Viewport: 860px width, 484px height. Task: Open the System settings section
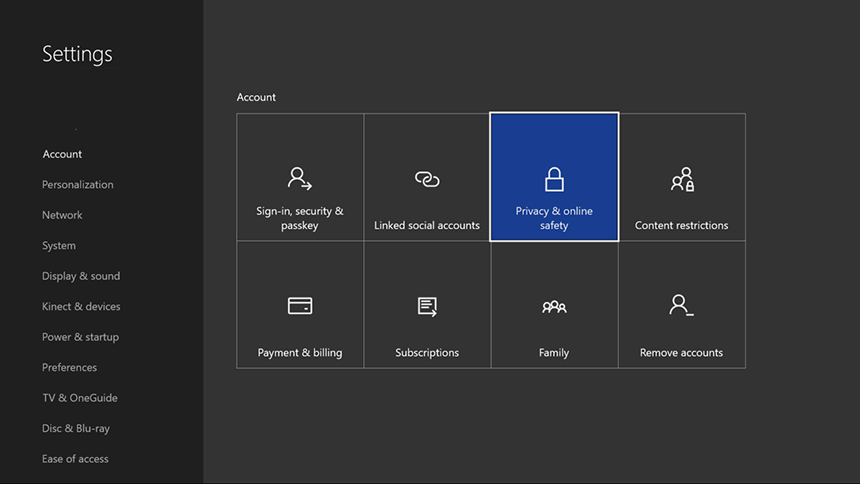(59, 246)
